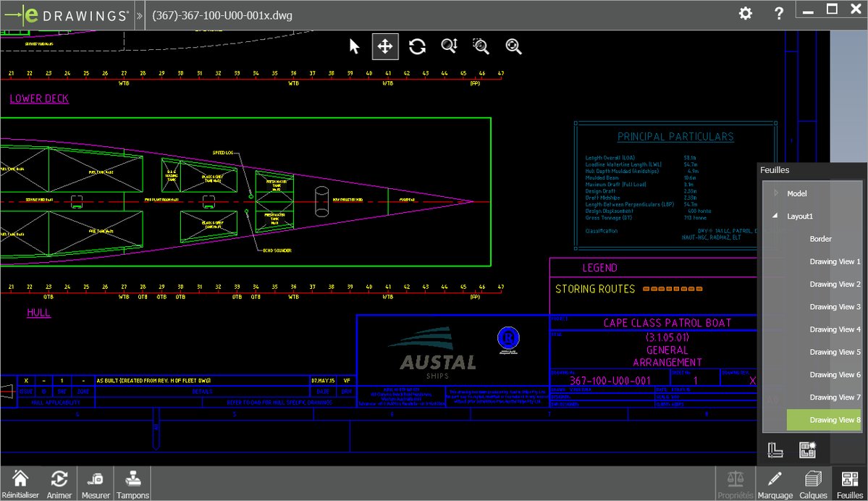Pick the zoom window tool
Screen dimensions: 868x501
pos(481,46)
